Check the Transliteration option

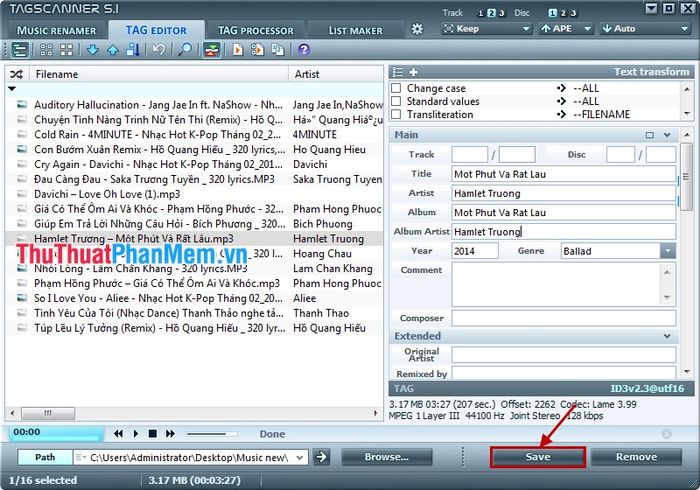pos(396,114)
